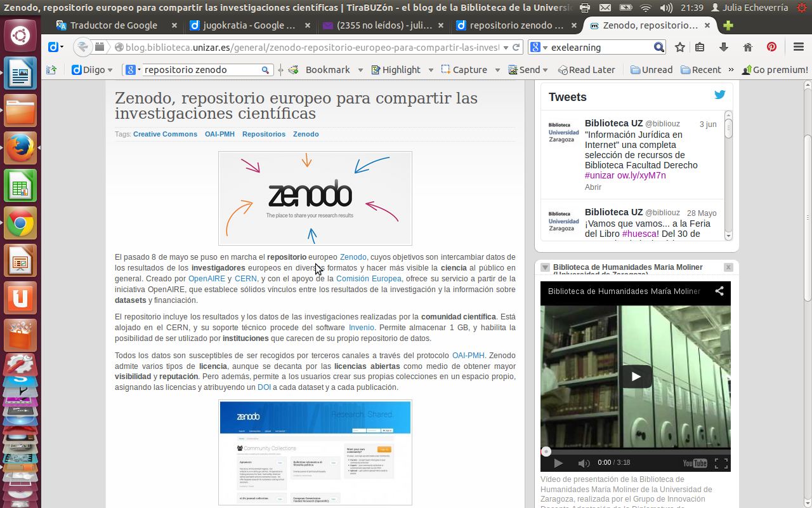Bookmark this page with the star icon
812x508 pixels.
pos(680,48)
